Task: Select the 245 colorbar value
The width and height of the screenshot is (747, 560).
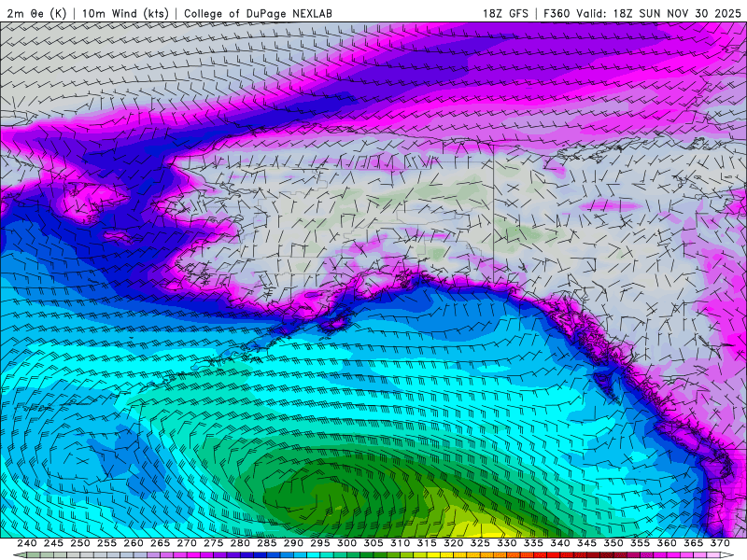Action: click(x=53, y=543)
